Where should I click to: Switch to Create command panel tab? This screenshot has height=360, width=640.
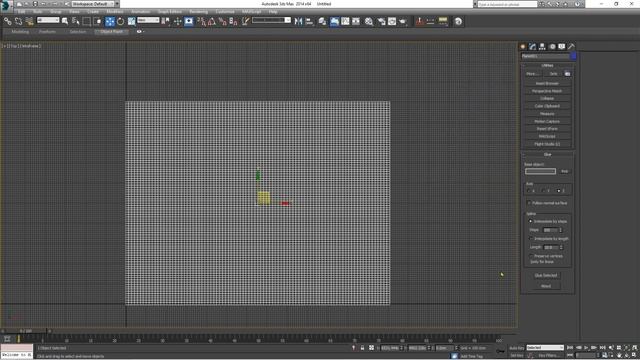pos(523,47)
